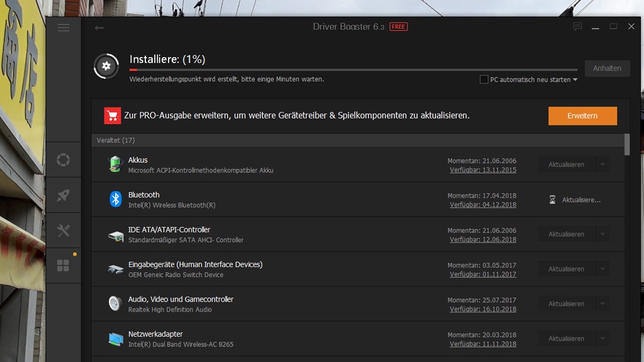Click the installation progress bar
This screenshot has width=644, height=362.
point(353,70)
